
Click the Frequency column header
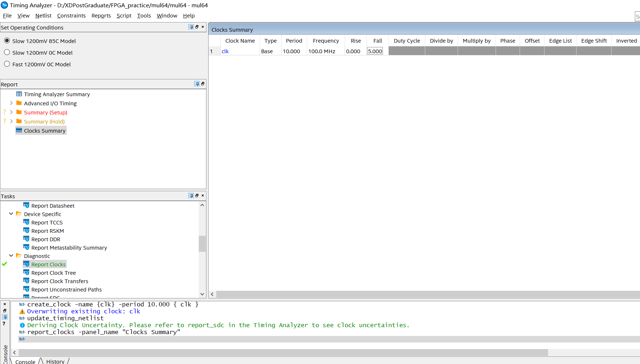326,41
